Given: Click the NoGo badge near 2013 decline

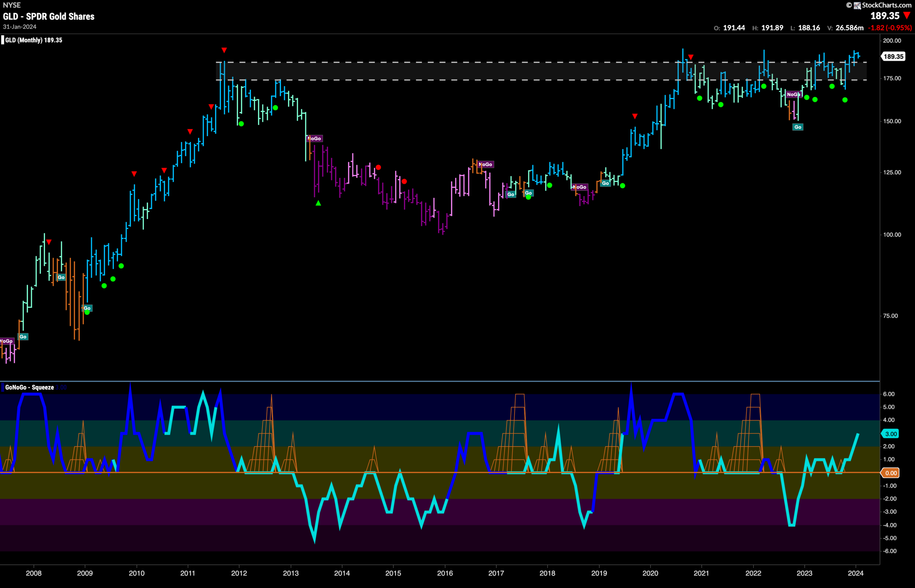Looking at the screenshot, I should tap(315, 139).
